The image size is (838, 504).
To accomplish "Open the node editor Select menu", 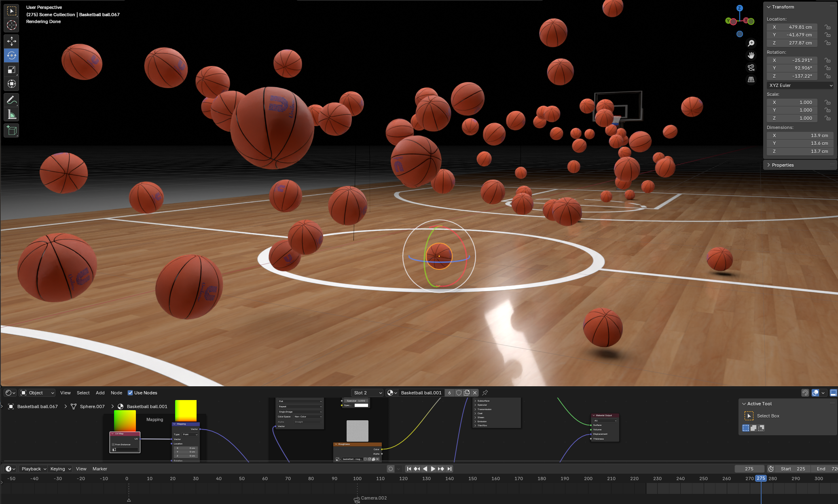I will coord(83,393).
